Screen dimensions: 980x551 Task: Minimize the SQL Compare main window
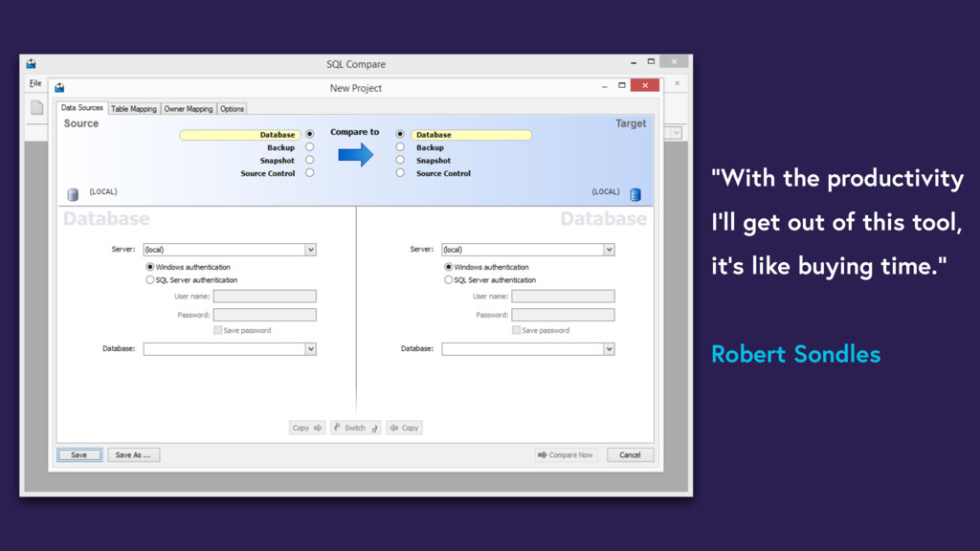tap(634, 63)
